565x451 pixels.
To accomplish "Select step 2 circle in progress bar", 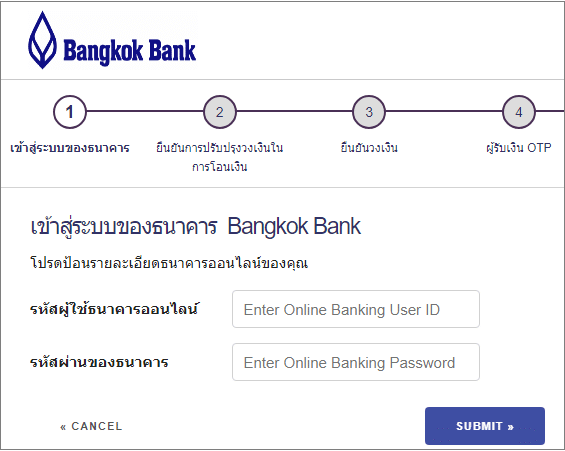I will pos(220,112).
